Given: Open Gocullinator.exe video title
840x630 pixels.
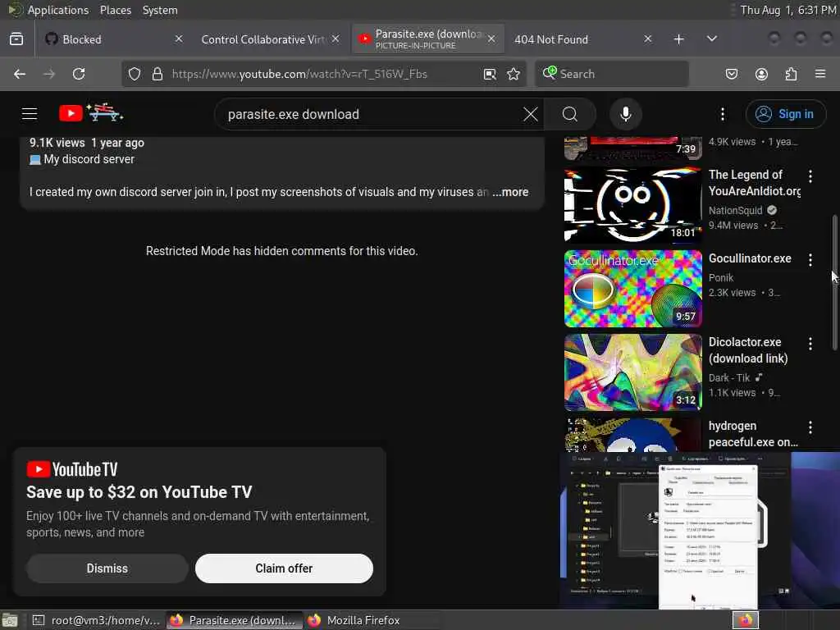Looking at the screenshot, I should pyautogui.click(x=750, y=258).
